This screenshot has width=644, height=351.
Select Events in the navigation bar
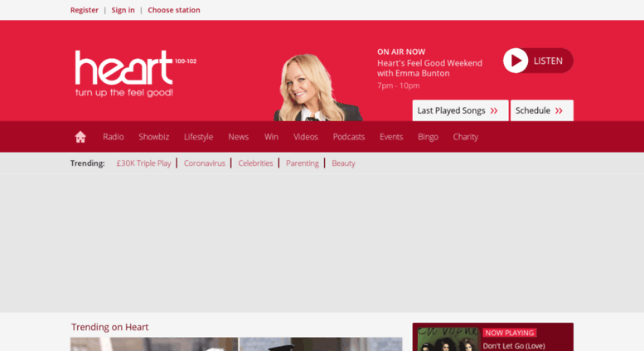pos(391,137)
